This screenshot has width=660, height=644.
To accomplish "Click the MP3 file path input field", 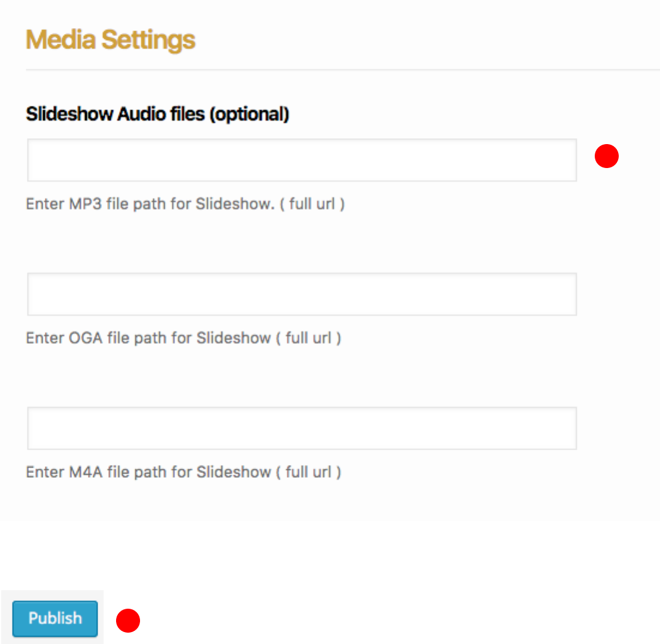I will pos(302,160).
